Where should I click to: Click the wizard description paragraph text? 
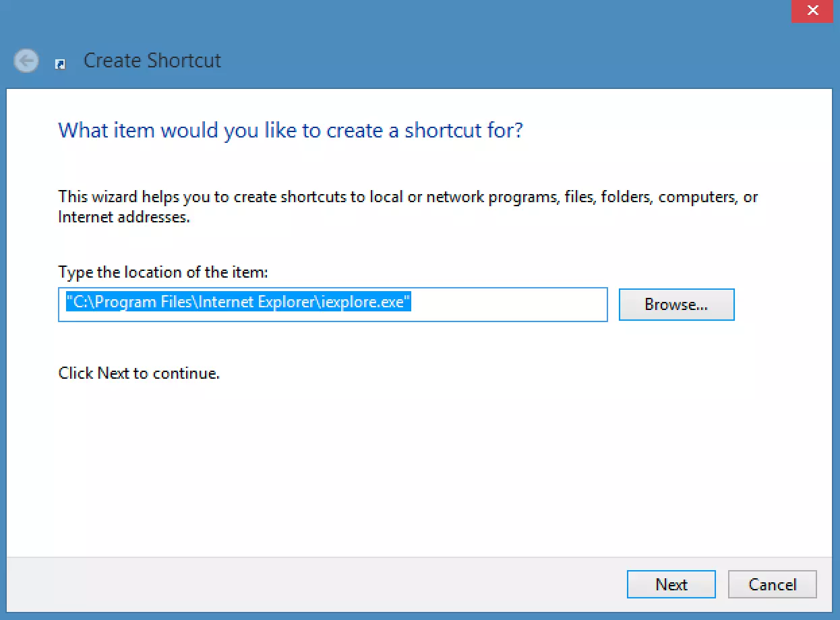click(x=408, y=208)
